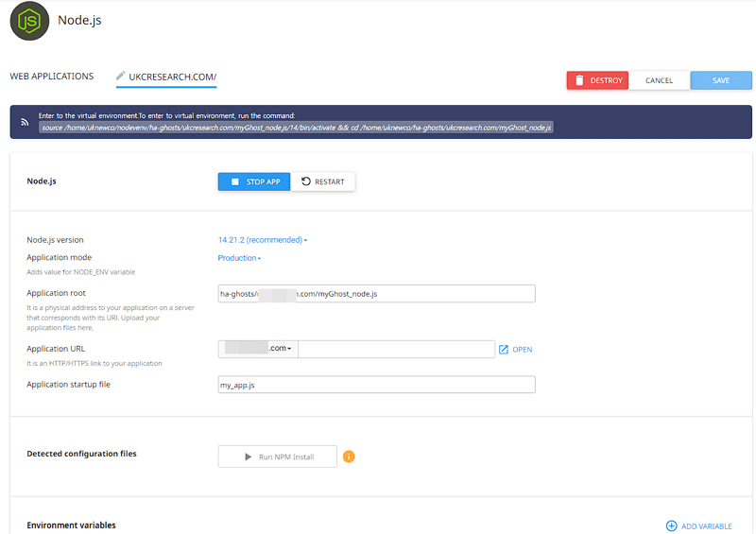Viewport: 756px width, 534px height.
Task: Click the 'Environment variables' heading
Action: (x=72, y=525)
